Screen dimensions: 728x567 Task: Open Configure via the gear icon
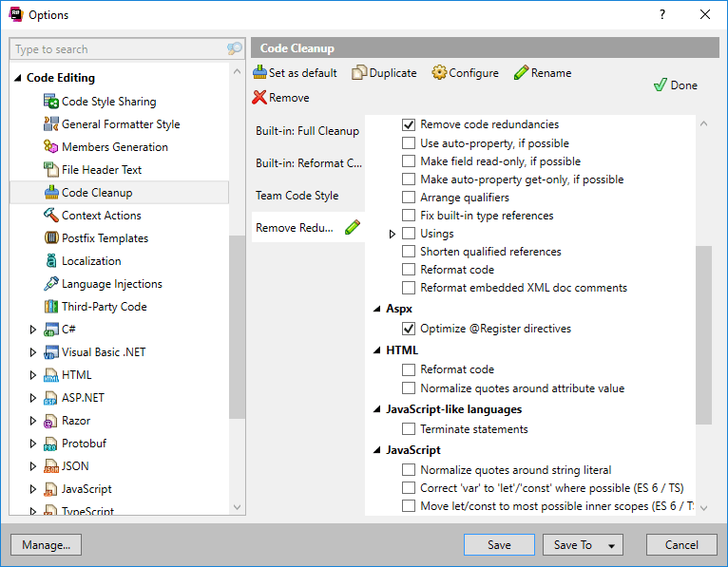tap(439, 73)
